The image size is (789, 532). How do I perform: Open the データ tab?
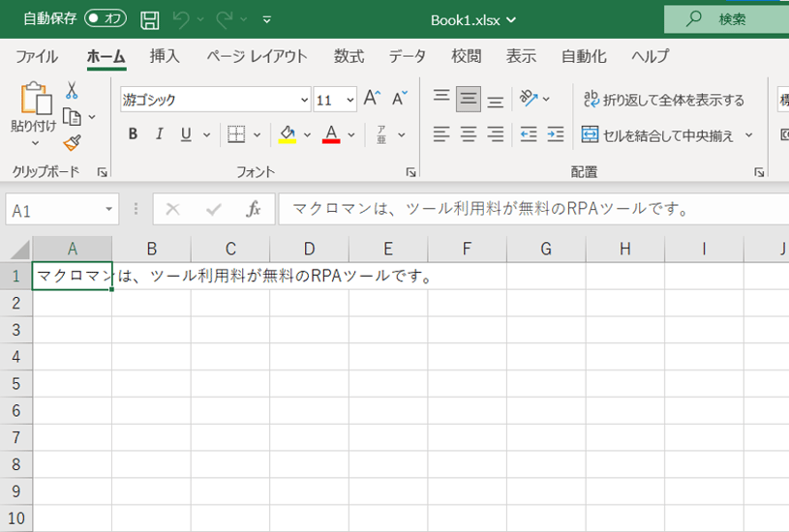pos(407,56)
